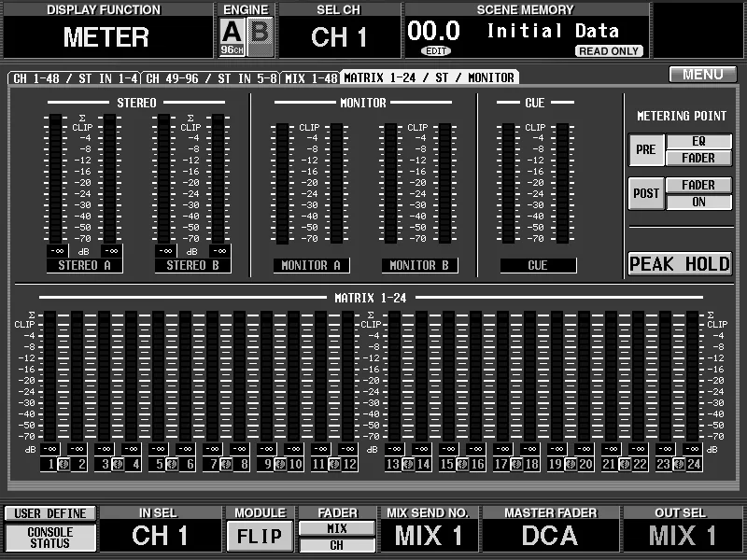The image size is (747, 560).
Task: Click the 'MONITOR B' meter label
Action: [x=419, y=265]
